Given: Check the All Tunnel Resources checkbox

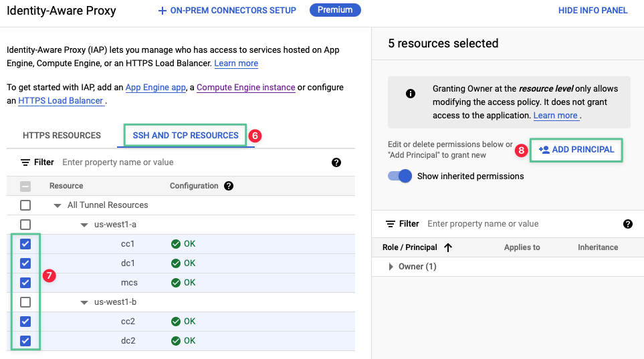Looking at the screenshot, I should [x=25, y=205].
